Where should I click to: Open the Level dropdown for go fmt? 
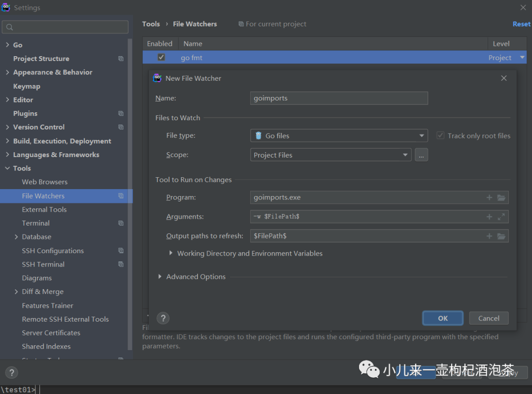point(522,57)
